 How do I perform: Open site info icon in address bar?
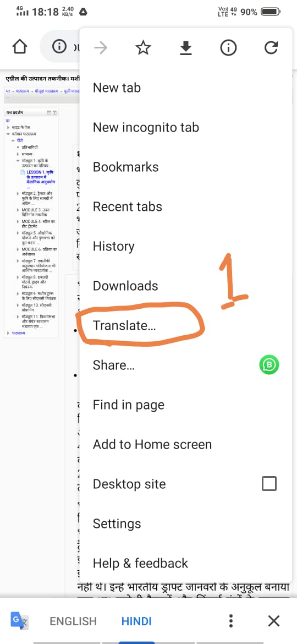[x=59, y=47]
